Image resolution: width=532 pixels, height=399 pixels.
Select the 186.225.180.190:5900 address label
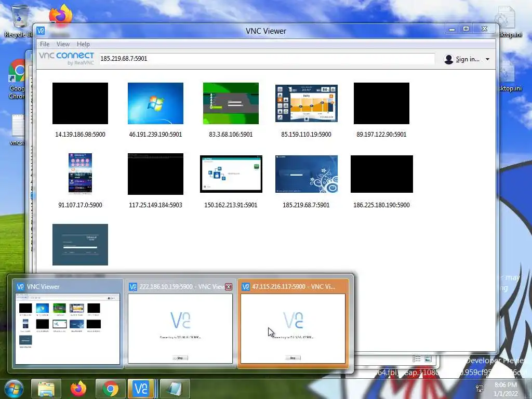(381, 205)
